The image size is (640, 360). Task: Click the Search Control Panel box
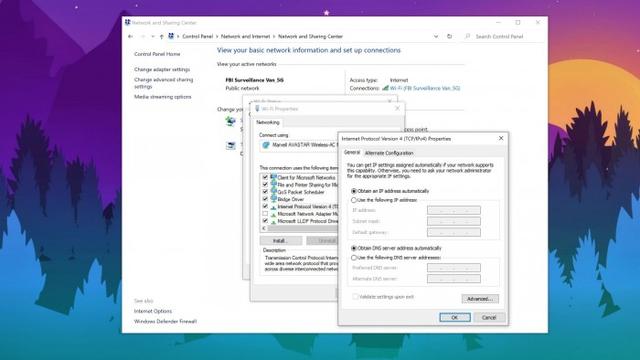point(502,36)
